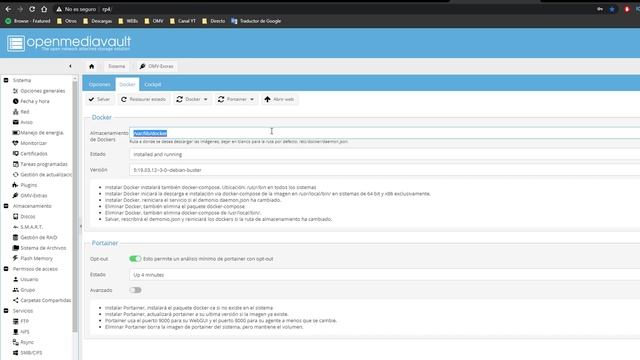Open Browse - Featured bookmark

(x=28, y=21)
